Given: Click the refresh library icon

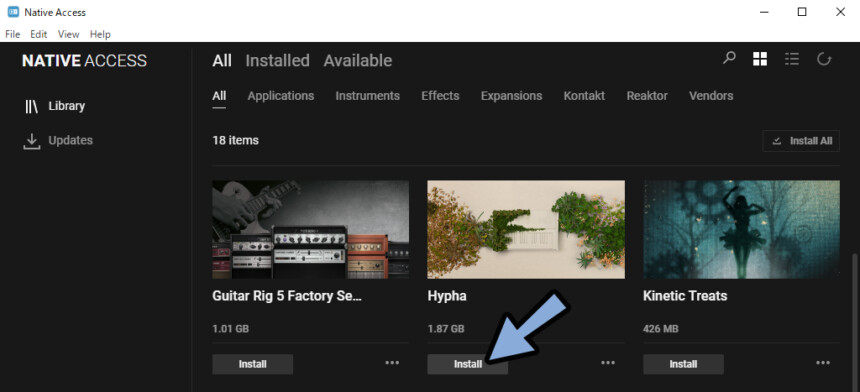Looking at the screenshot, I should 824,59.
